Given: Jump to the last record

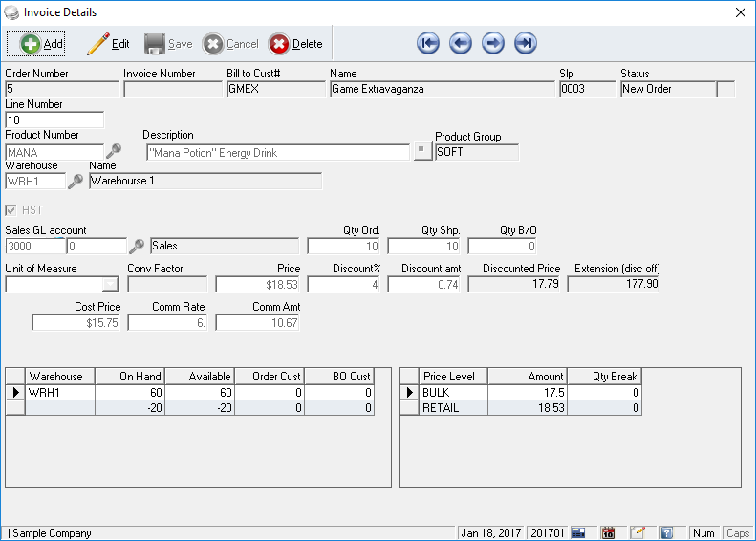Looking at the screenshot, I should tap(526, 43).
